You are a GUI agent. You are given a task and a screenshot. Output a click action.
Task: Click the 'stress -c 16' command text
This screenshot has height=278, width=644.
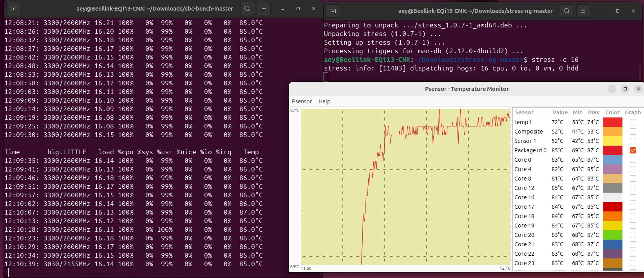(555, 60)
